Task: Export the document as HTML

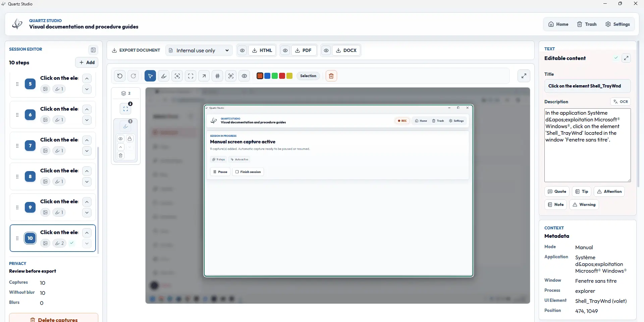Action: pyautogui.click(x=262, y=50)
